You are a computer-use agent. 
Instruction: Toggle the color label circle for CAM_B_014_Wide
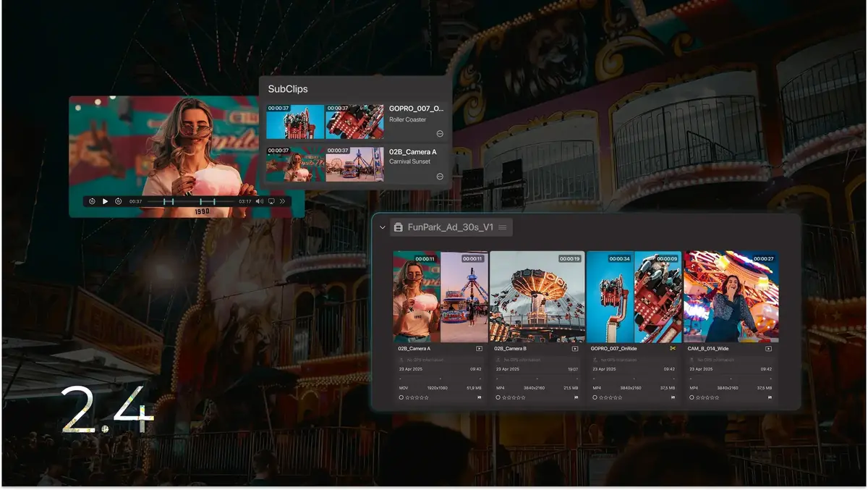point(692,397)
